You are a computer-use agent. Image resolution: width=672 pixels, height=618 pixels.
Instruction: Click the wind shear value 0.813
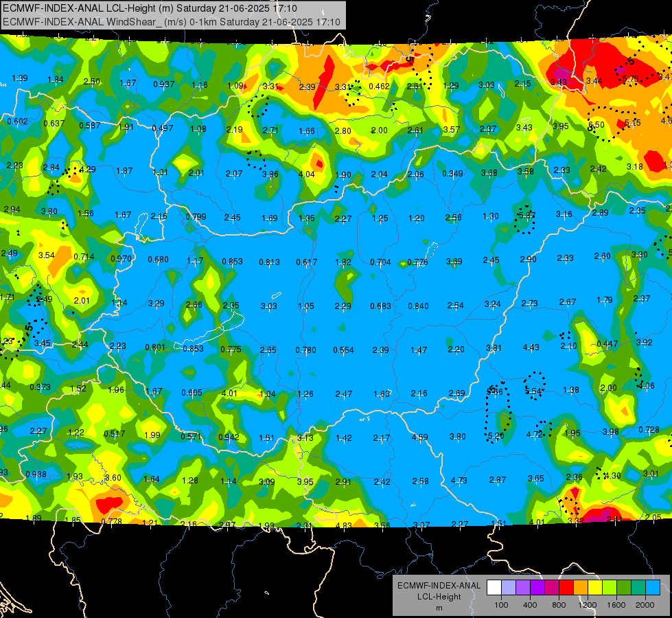coord(270,262)
